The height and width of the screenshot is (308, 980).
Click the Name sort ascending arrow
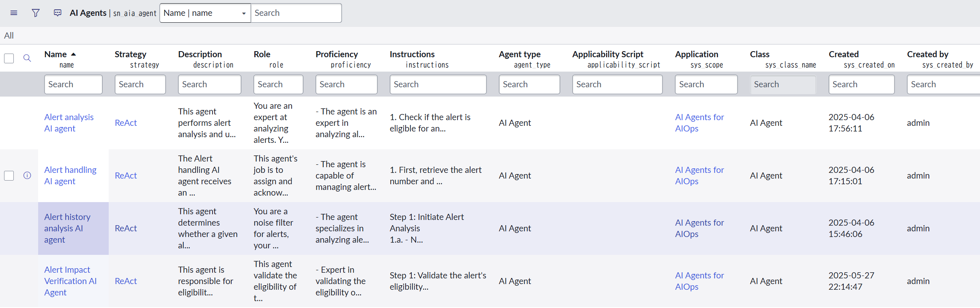(x=73, y=54)
